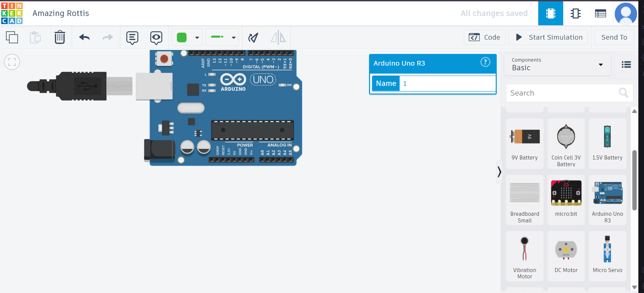Toggle notes visibility eye icon

click(x=156, y=38)
